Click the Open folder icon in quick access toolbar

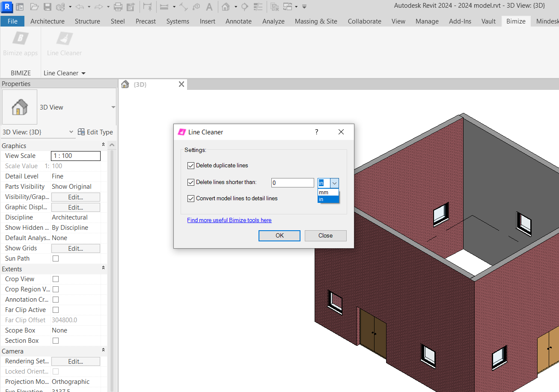35,7
